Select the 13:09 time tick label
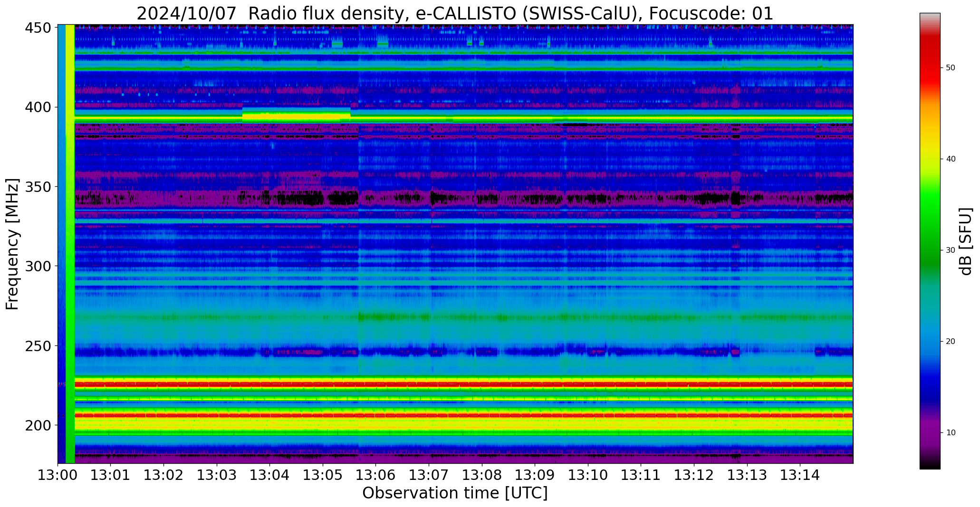Image resolution: width=980 pixels, height=507 pixels. 535,475
